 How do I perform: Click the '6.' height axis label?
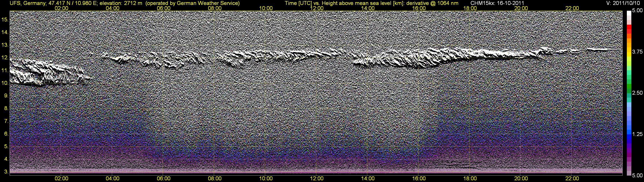click(x=6, y=134)
